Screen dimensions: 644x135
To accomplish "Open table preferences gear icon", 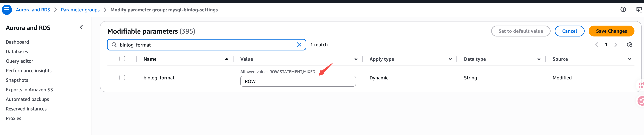I will [x=630, y=45].
